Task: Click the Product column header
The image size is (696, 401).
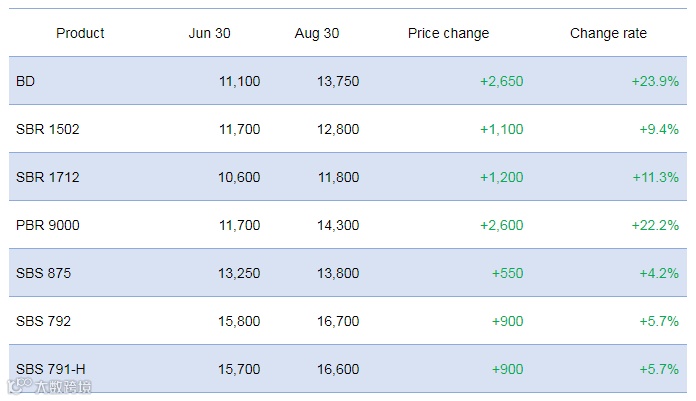Action: click(80, 33)
